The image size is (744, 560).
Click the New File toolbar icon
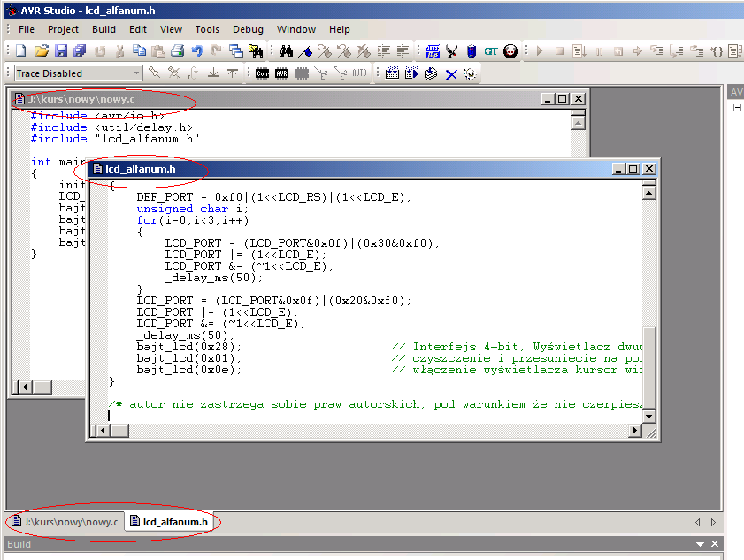coord(21,51)
